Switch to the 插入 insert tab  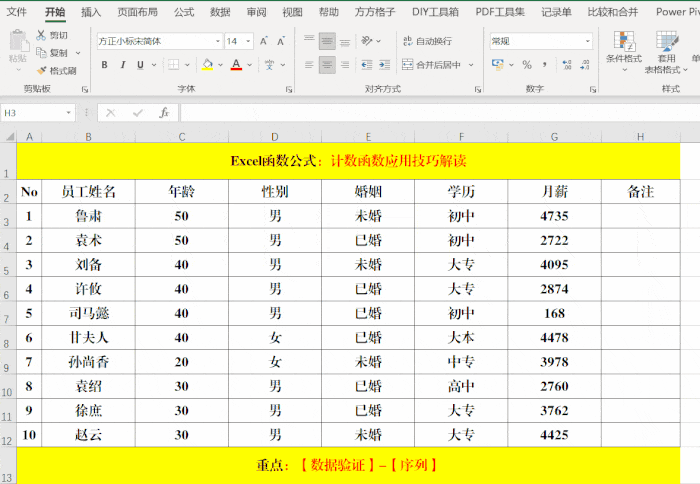click(91, 12)
